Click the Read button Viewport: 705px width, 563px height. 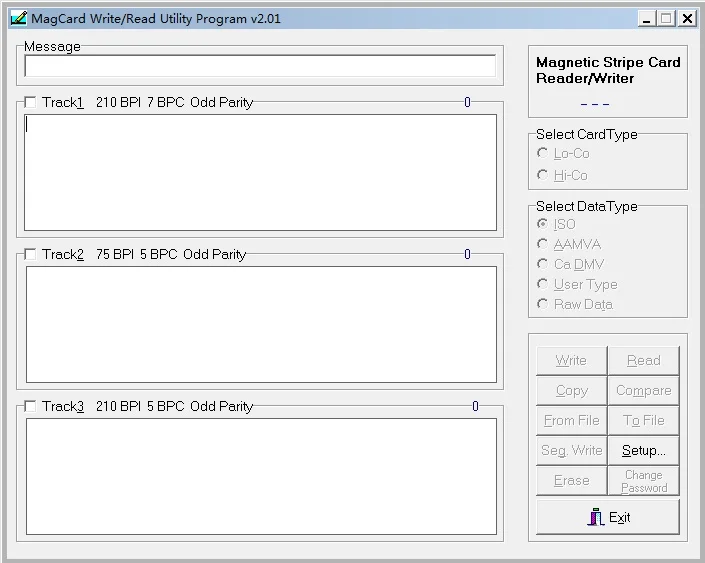[643, 360]
